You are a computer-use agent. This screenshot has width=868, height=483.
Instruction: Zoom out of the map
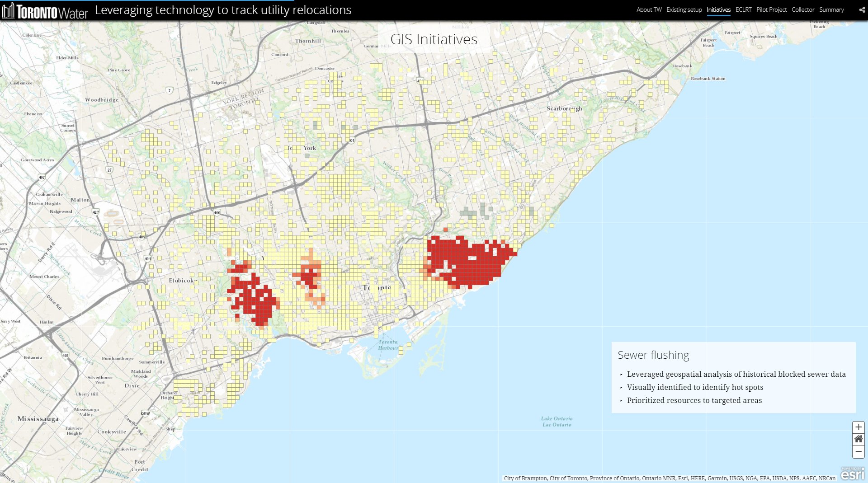tap(858, 451)
